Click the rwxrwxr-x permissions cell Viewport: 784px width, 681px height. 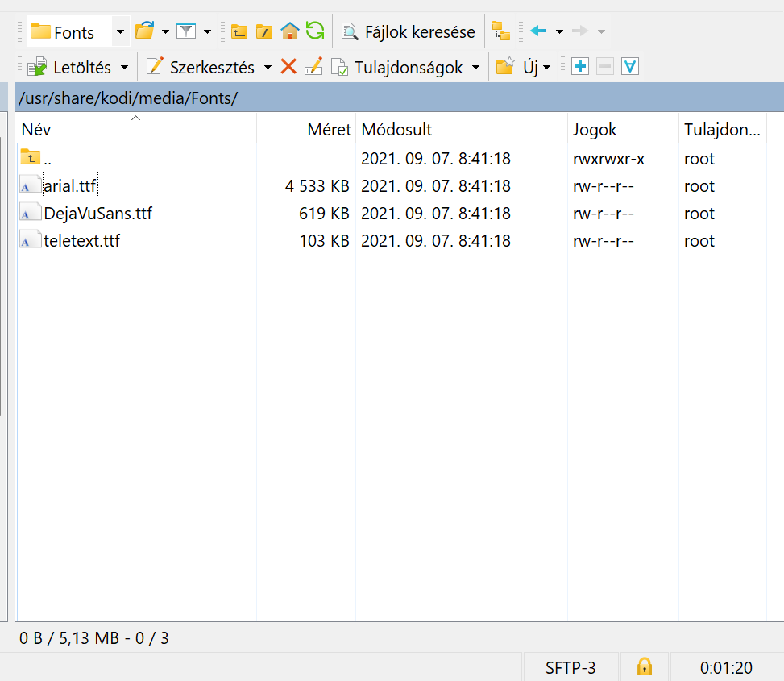click(608, 159)
